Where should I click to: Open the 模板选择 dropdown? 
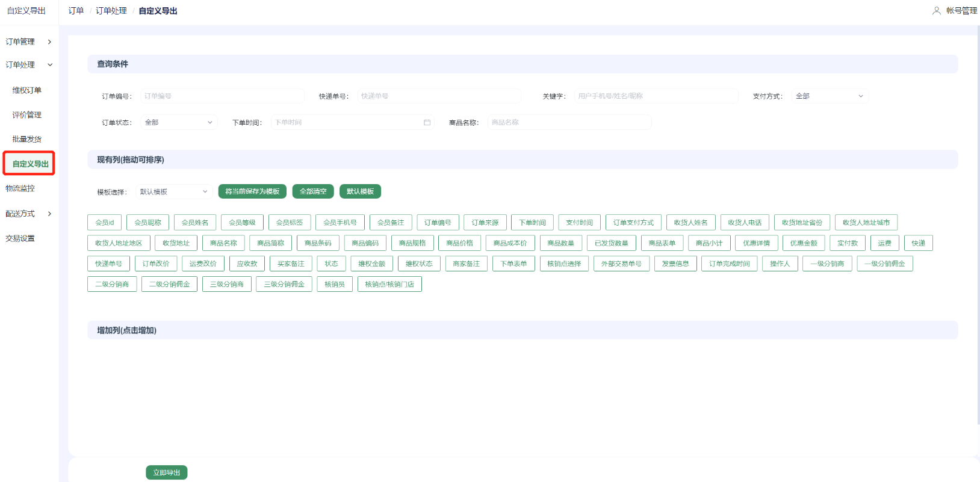[x=174, y=191]
